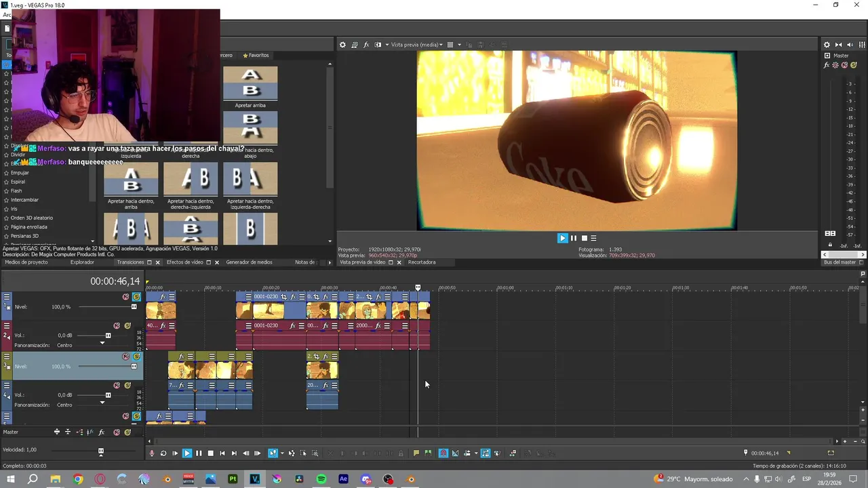
Task: Switch to the Recortadora tab
Action: point(422,262)
